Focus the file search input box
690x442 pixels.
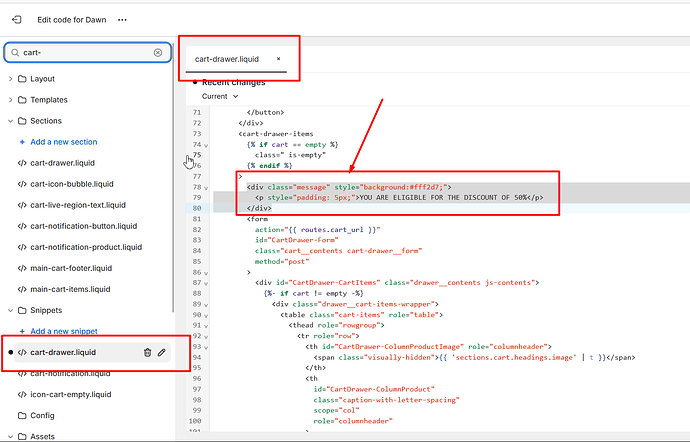85,52
